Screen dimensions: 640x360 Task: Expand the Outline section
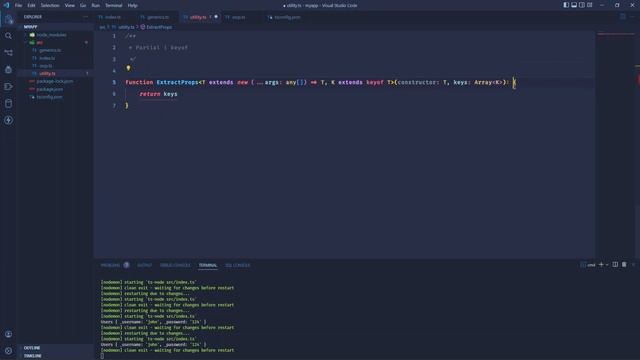56,348
